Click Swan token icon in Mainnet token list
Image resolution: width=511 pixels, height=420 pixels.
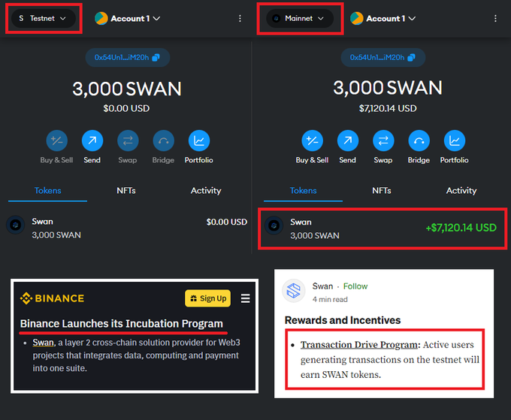274,225
